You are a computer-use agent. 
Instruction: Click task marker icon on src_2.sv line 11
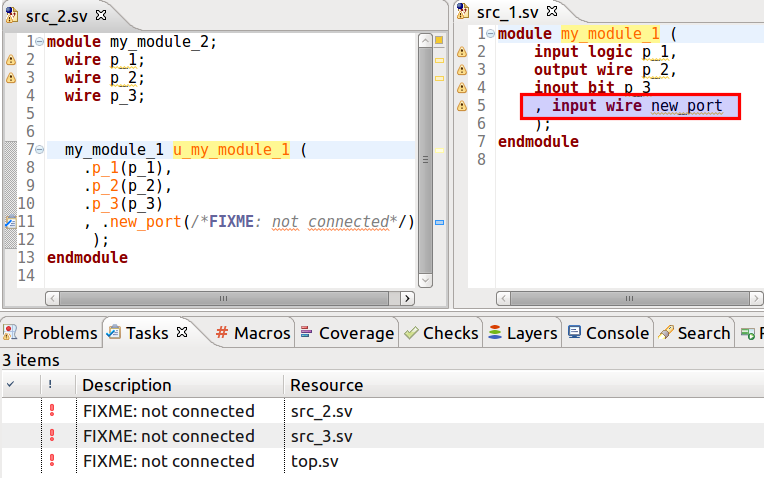tap(10, 222)
